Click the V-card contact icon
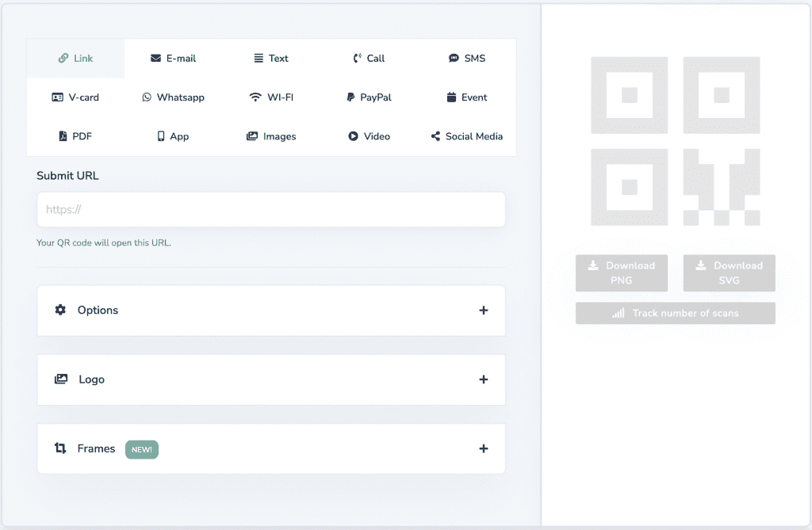This screenshot has height=530, width=812. click(x=57, y=97)
